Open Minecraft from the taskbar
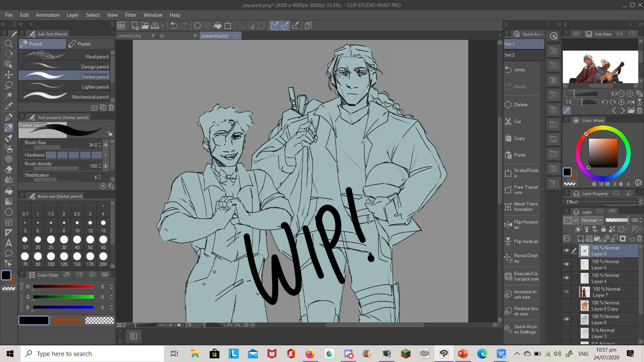The width and height of the screenshot is (644, 362). coord(406,353)
